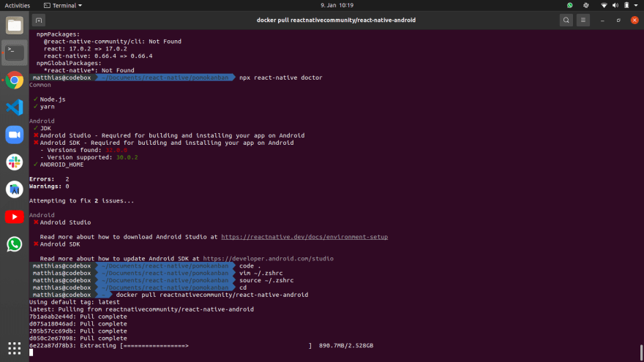The width and height of the screenshot is (644, 362).
Task: Click the '890.7MB/2.528GB' progress value
Action: tap(346, 346)
